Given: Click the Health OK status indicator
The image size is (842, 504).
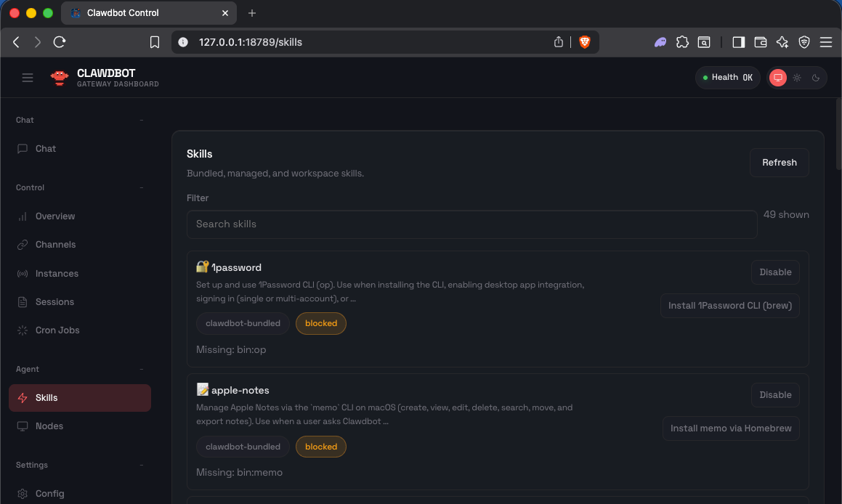Looking at the screenshot, I should click(728, 77).
